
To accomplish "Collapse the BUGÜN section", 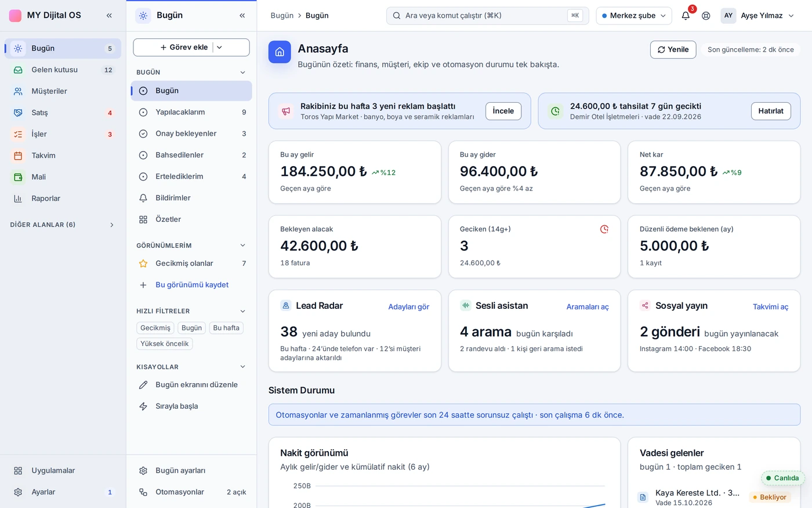I will click(x=242, y=73).
